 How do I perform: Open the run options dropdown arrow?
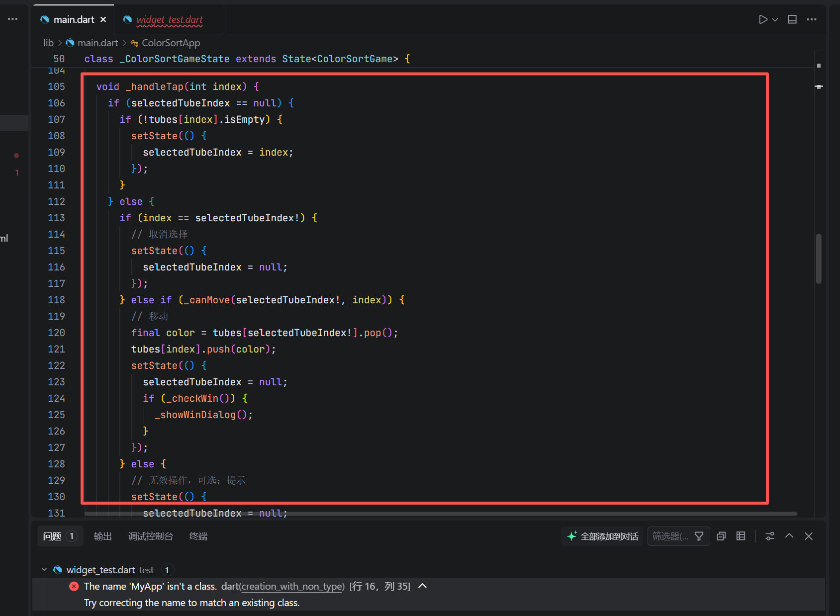click(775, 20)
